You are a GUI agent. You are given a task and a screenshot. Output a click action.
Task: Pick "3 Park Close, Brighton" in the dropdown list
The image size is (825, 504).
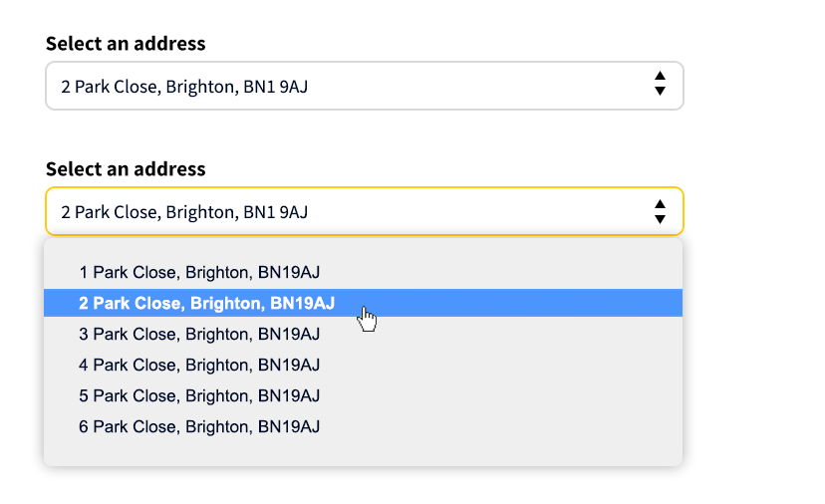199,334
